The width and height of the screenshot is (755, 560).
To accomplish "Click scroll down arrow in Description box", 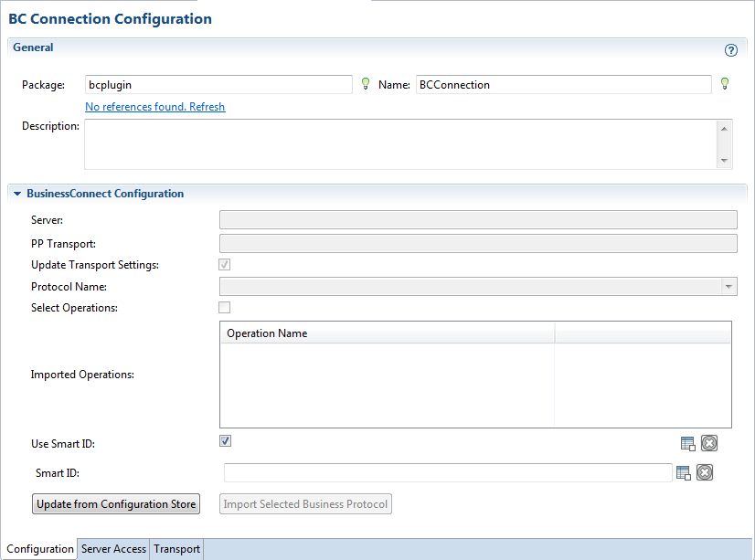I will [725, 161].
